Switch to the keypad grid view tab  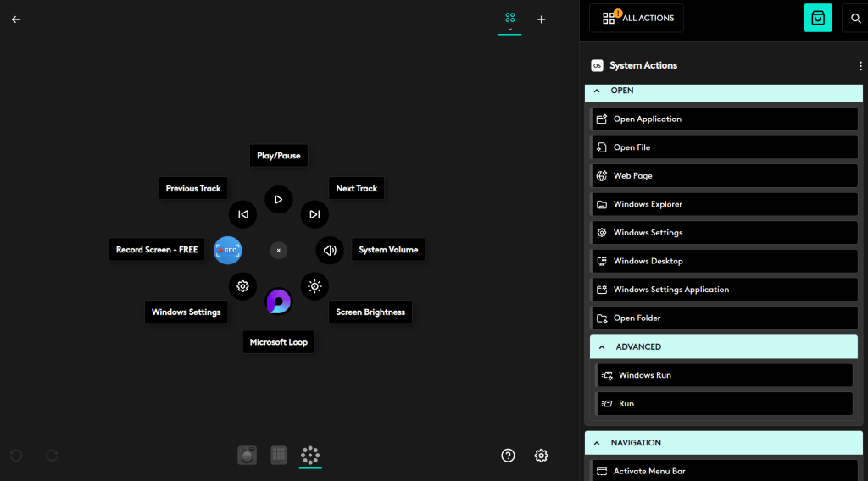[x=279, y=456]
